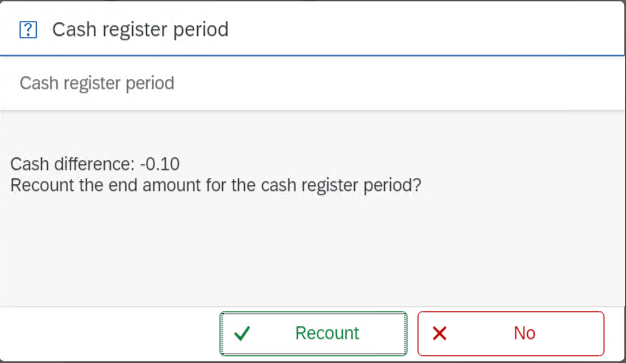Click the word No inside red button
Screen dimensions: 626x363
pyautogui.click(x=524, y=333)
